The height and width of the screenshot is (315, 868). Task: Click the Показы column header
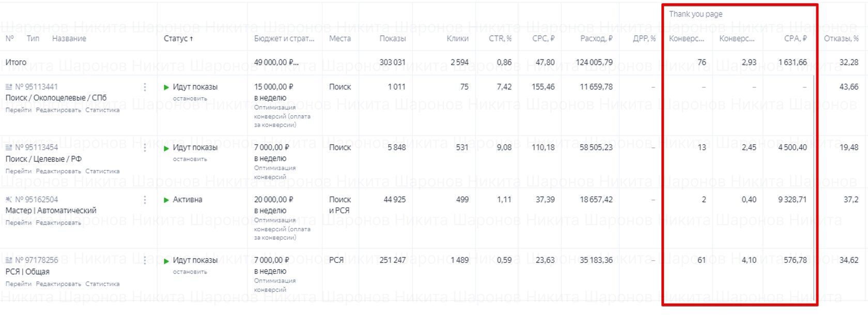click(x=392, y=39)
